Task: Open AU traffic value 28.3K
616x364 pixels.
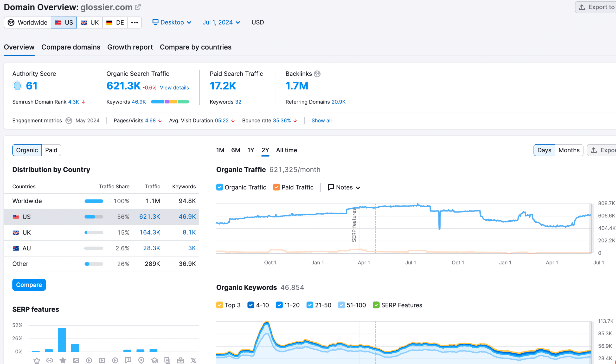Action: (x=152, y=248)
